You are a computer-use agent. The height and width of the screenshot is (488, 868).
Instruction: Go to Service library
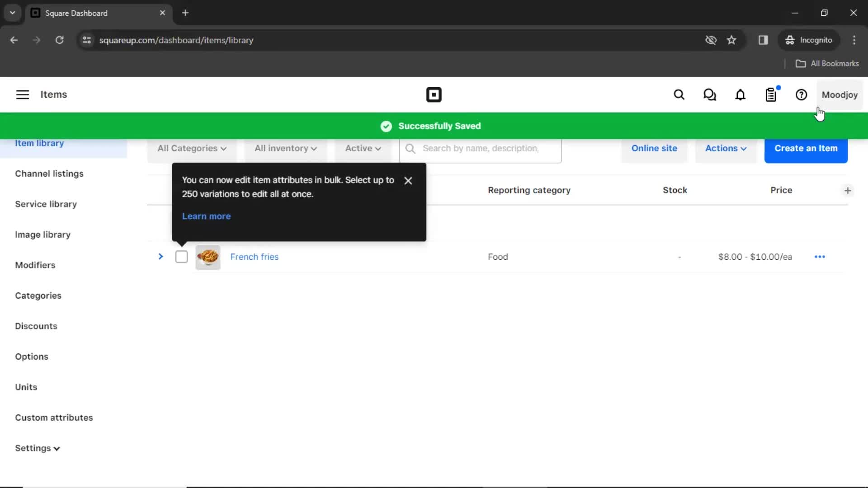tap(46, 204)
